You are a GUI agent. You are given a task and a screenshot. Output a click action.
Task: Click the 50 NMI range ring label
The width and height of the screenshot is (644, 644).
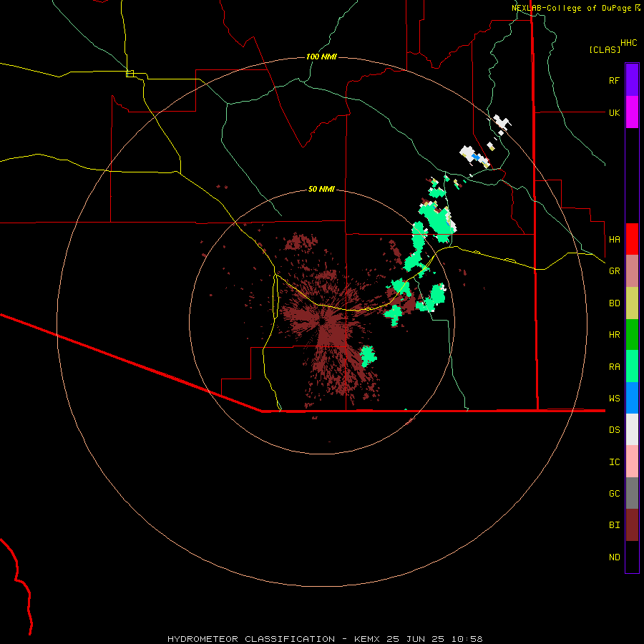[321, 189]
